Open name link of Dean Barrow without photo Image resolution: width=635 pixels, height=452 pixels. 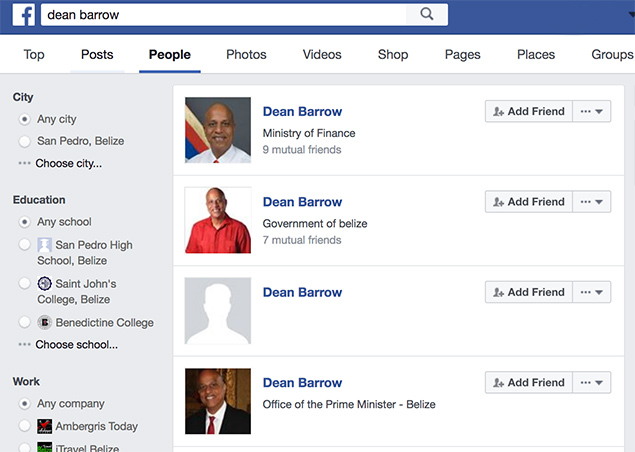point(303,292)
